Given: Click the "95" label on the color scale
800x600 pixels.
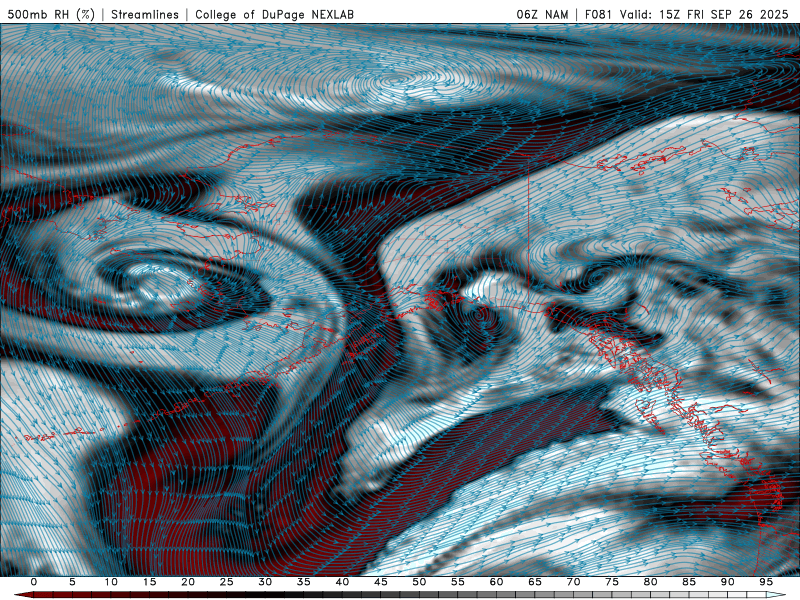Looking at the screenshot, I should click(766, 582).
